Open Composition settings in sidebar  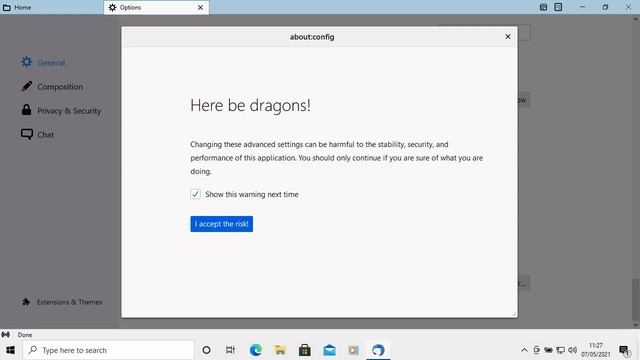[52, 87]
